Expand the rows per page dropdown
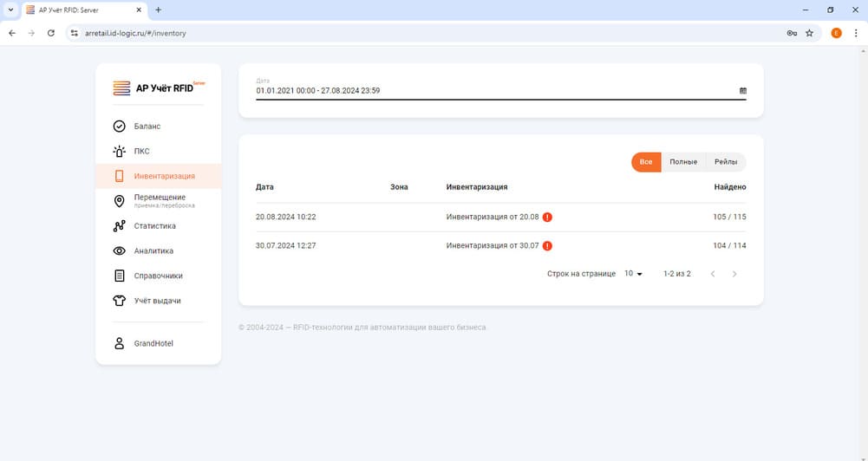This screenshot has width=868, height=461. click(x=633, y=274)
